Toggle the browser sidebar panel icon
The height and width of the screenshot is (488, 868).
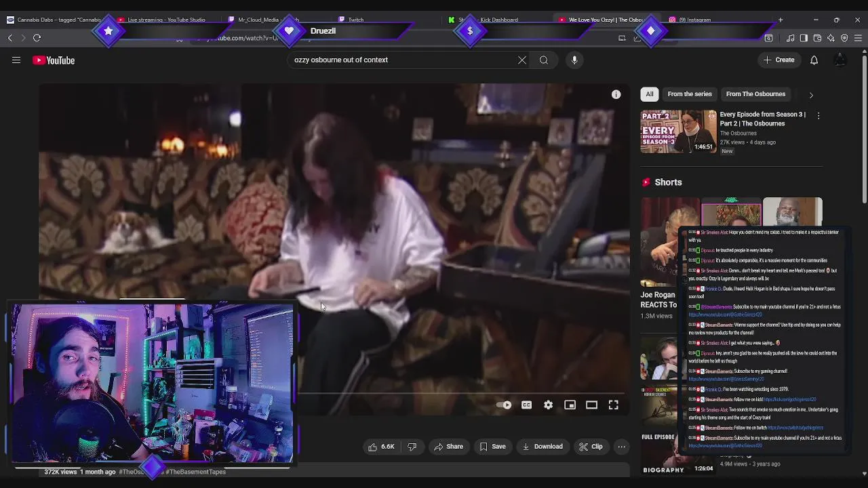tap(804, 38)
